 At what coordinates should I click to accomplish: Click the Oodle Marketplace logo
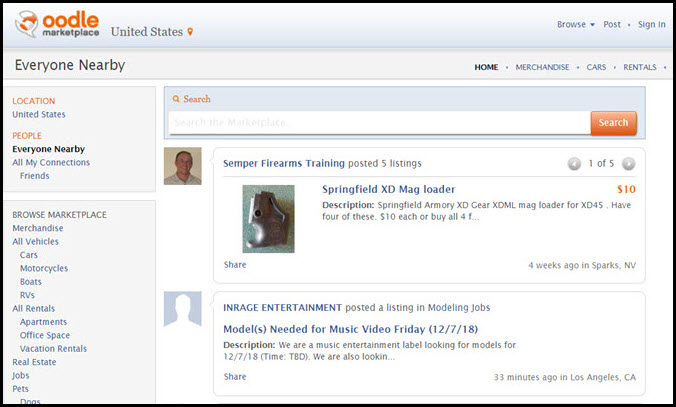pos(55,26)
